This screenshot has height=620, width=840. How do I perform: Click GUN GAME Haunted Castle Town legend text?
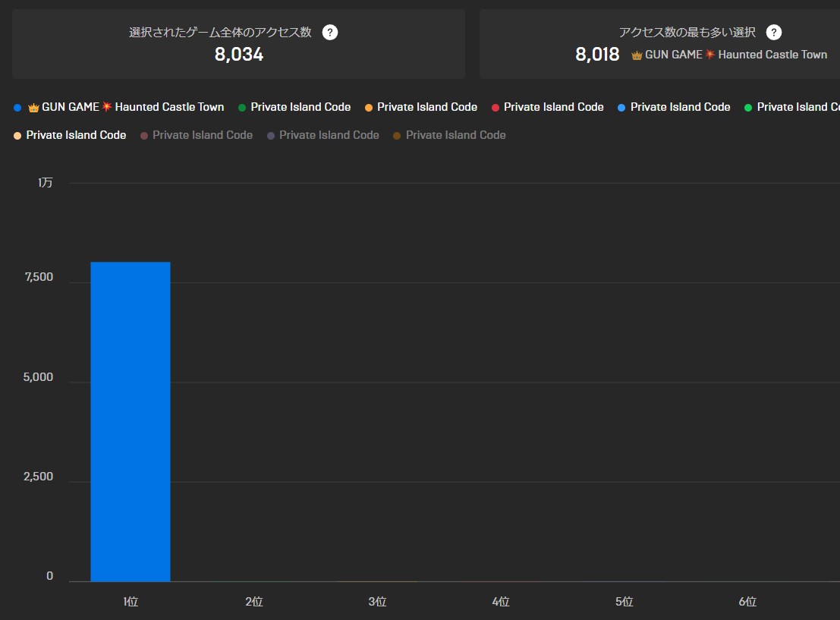click(x=169, y=107)
